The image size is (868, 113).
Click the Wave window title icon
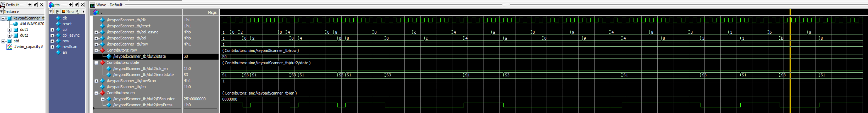click(x=92, y=5)
